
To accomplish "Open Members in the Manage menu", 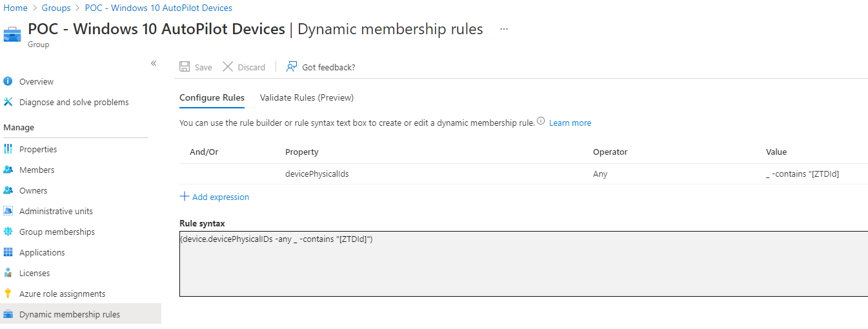I will coord(37,170).
